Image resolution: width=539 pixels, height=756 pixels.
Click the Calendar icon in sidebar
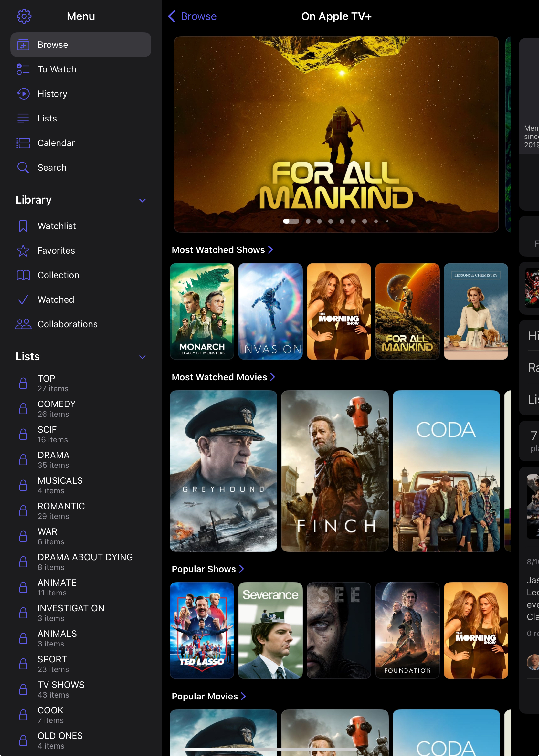[23, 143]
